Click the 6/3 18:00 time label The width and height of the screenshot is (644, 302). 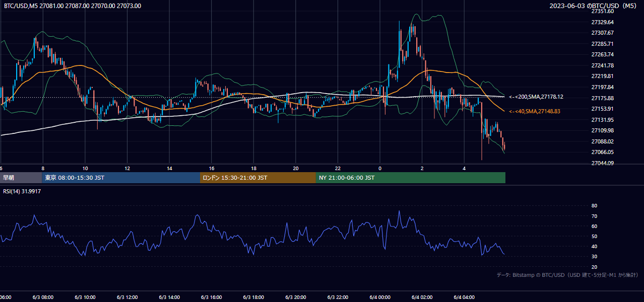253,297
